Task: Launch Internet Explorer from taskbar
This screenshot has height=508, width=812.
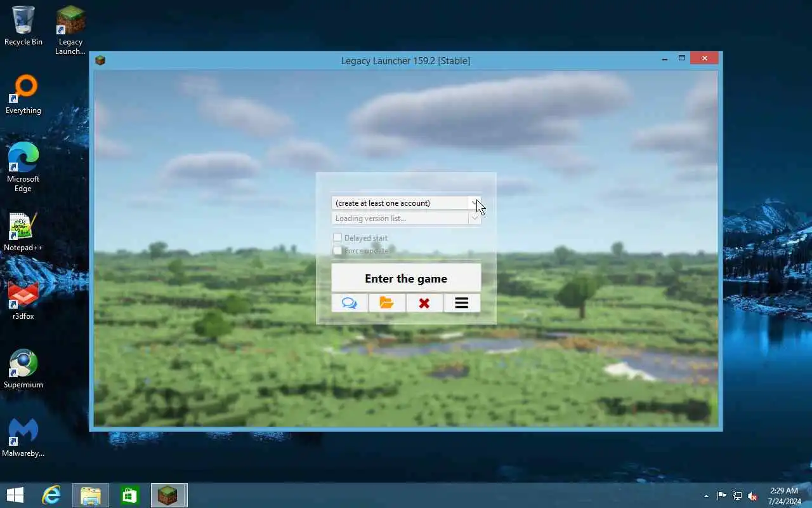Action: click(x=51, y=495)
